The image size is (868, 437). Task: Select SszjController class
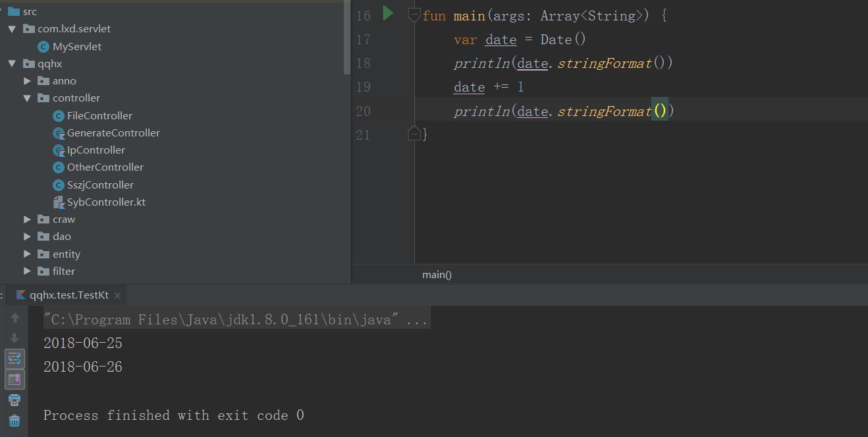[x=100, y=185]
